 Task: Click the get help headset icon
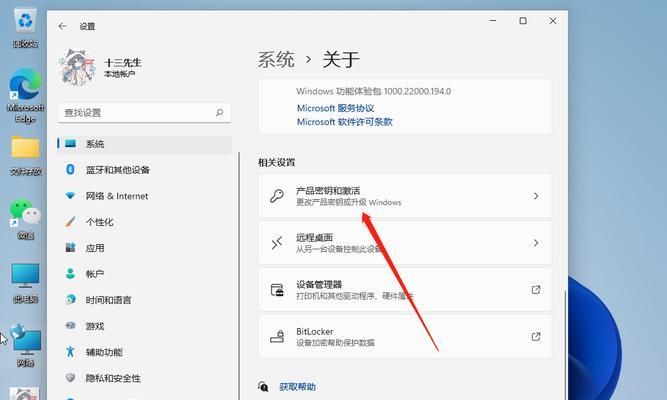click(263, 386)
